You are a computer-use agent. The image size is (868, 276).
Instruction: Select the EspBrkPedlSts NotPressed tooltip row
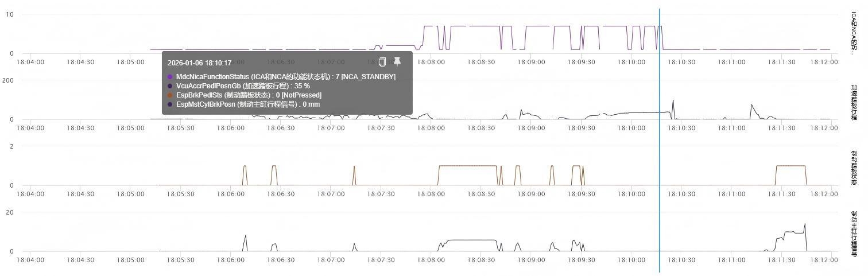pos(249,95)
